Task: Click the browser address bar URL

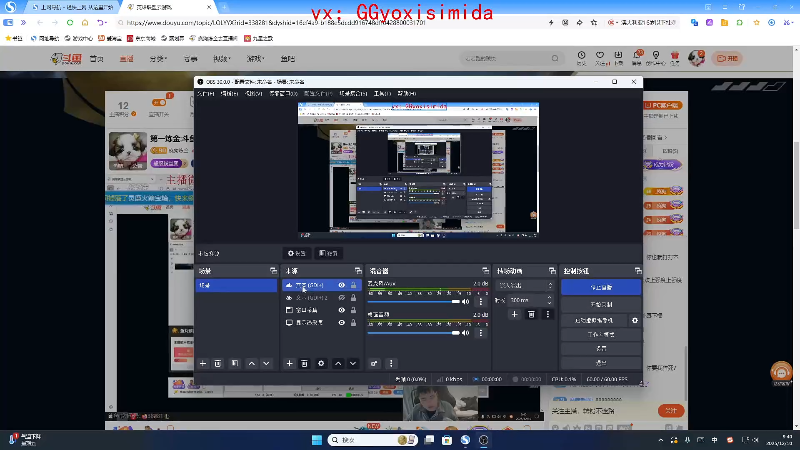Action: (x=276, y=22)
